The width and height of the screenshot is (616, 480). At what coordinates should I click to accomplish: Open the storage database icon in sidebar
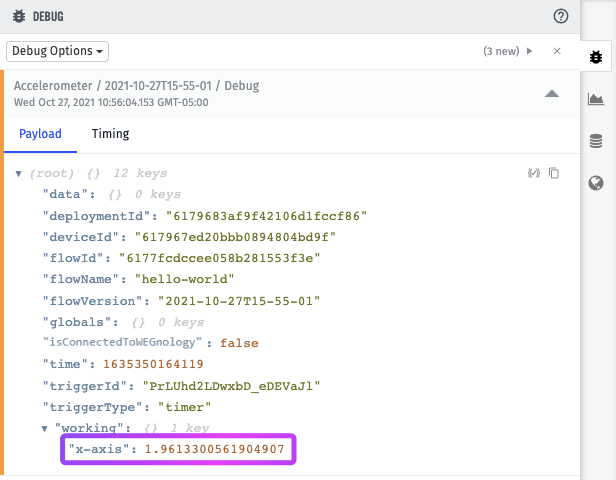tap(596, 141)
